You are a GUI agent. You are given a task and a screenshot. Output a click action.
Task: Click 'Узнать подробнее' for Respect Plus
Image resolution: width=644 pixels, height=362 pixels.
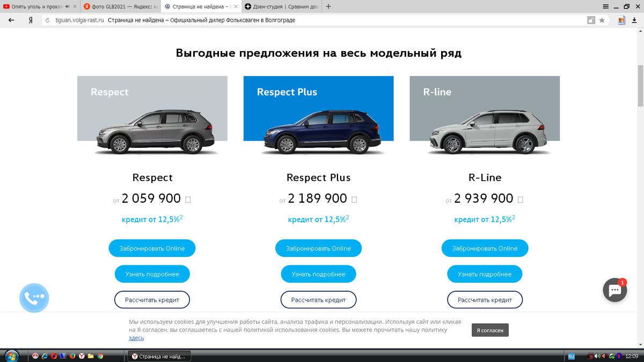coord(318,274)
